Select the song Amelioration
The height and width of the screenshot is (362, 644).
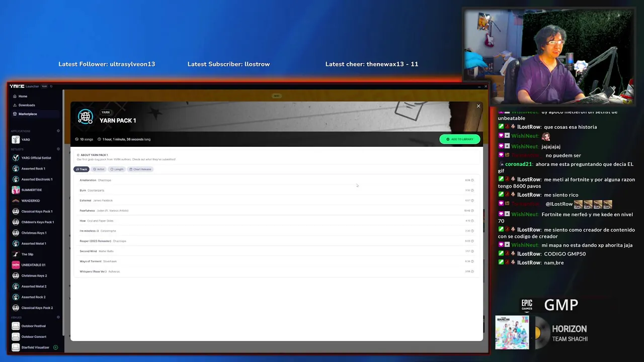276,180
